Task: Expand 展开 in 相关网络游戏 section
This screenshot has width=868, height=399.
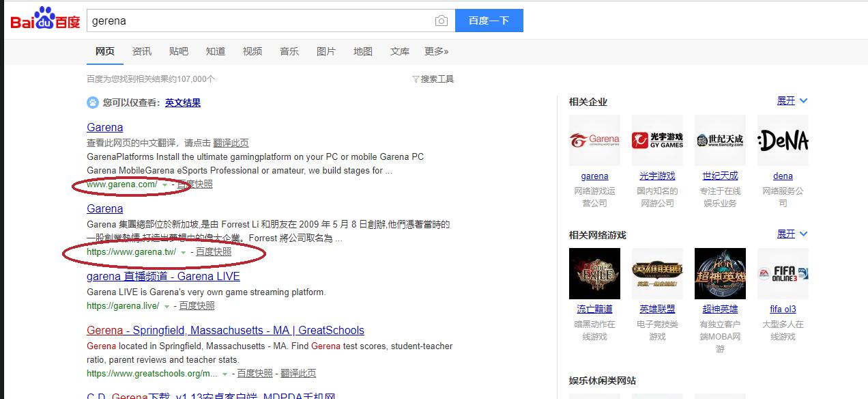Action: coord(792,234)
